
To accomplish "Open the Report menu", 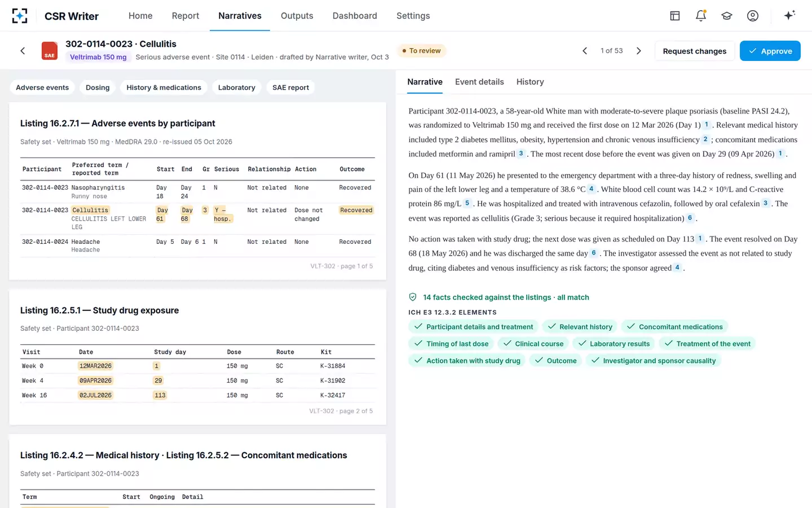I will coord(186,16).
